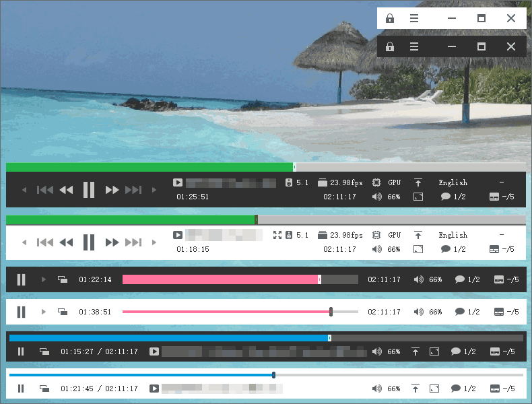Fast forward in the 01:25:51 control bar
Screen dimensions: 532x404
click(112, 190)
